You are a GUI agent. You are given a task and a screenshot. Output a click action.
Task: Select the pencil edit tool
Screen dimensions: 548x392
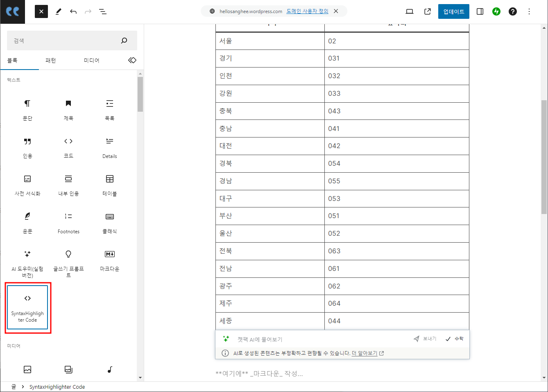[59, 11]
